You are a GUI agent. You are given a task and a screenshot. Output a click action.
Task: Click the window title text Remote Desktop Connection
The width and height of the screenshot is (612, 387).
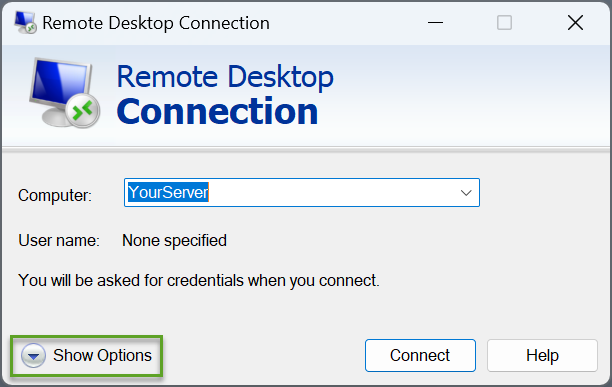click(x=156, y=23)
